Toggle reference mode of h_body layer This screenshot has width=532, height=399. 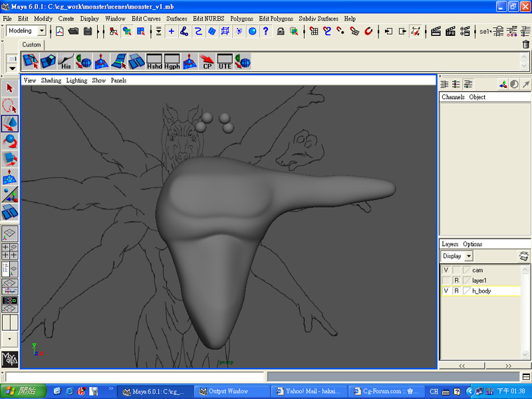point(456,291)
